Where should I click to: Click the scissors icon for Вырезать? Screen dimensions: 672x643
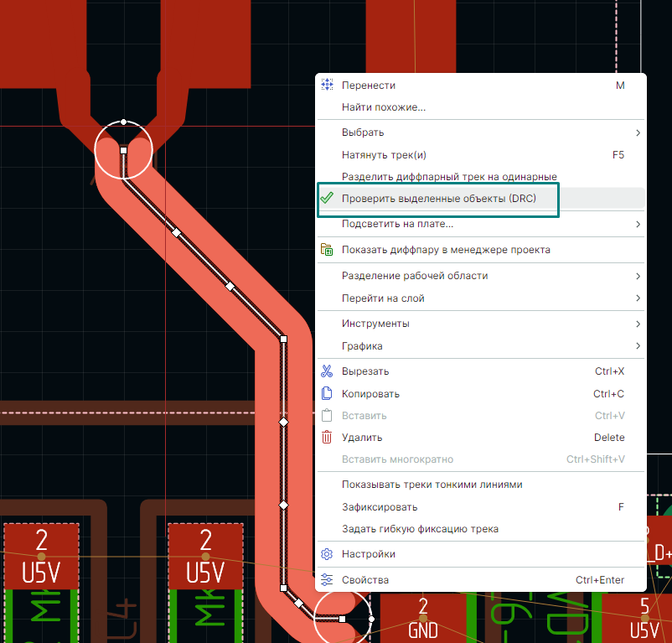point(328,371)
